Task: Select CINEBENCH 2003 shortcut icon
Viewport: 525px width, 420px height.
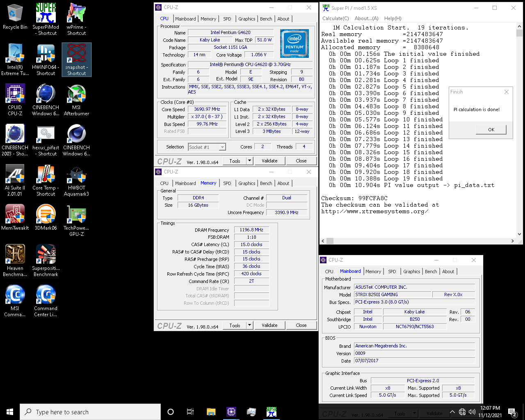Action: [x=15, y=140]
